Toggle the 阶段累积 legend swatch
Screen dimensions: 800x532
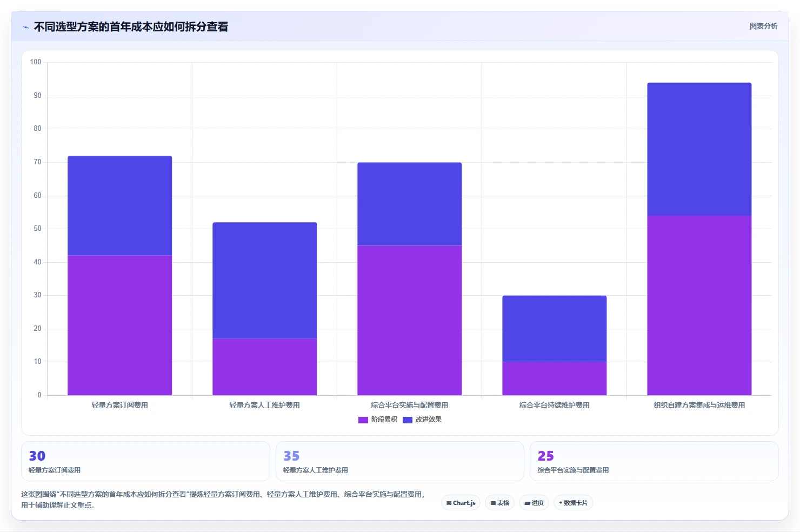363,420
